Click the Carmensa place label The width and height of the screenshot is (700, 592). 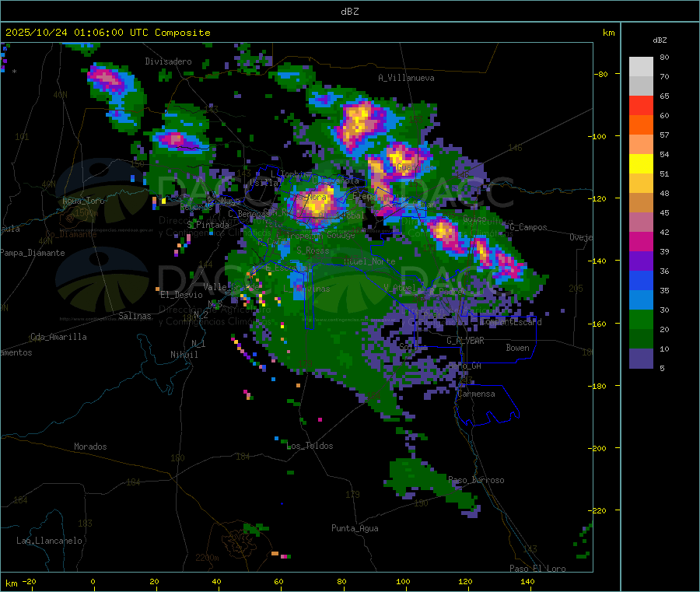(476, 394)
